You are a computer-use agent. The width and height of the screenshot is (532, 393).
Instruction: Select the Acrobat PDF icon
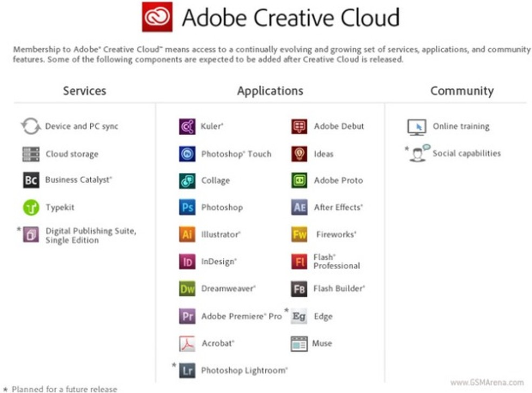coord(187,343)
